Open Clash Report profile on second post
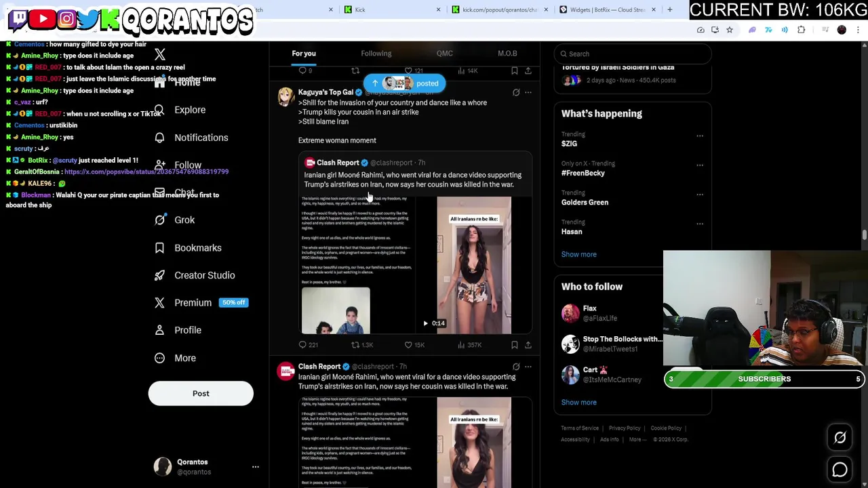The width and height of the screenshot is (868, 488). pos(319,367)
